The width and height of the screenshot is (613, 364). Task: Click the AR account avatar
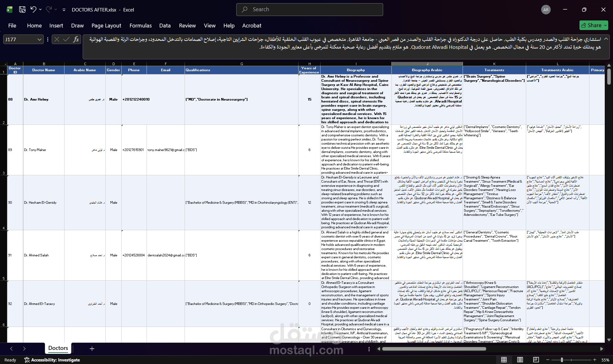click(x=546, y=10)
